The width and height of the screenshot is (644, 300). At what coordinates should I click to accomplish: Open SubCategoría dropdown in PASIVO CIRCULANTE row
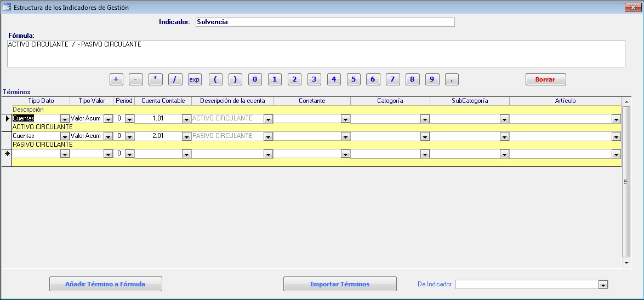click(504, 137)
